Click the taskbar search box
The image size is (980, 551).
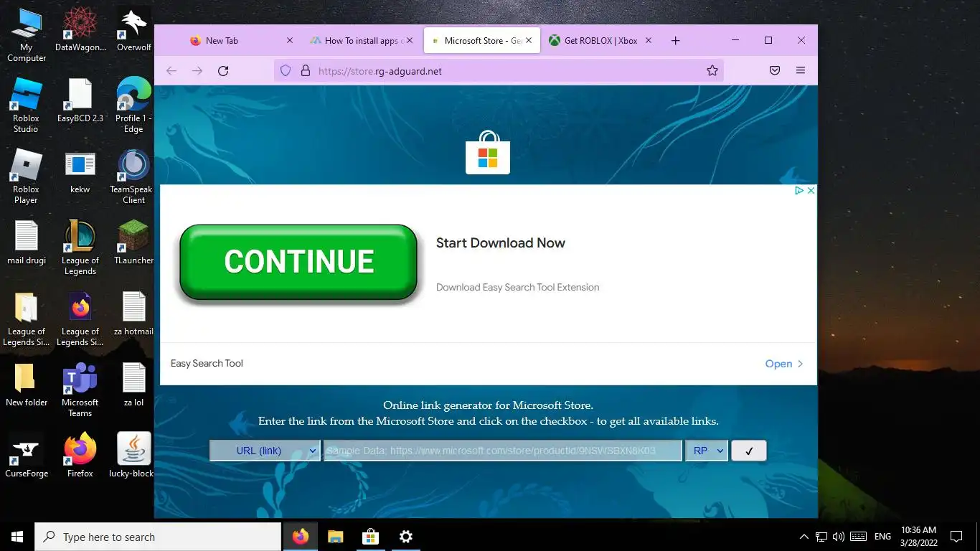coord(158,537)
